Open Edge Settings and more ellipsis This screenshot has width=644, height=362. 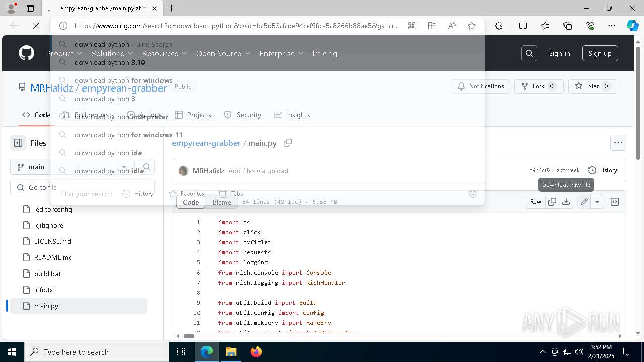[x=612, y=26]
